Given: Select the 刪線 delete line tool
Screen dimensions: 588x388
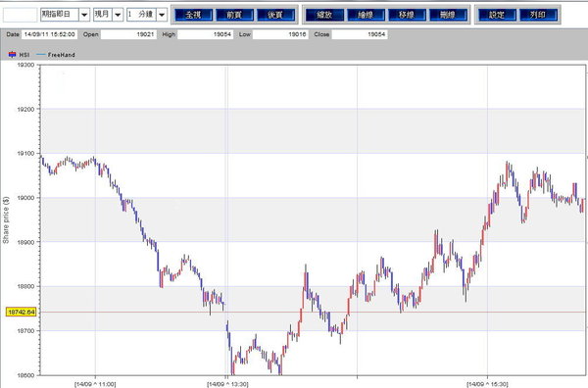Looking at the screenshot, I should coord(448,15).
